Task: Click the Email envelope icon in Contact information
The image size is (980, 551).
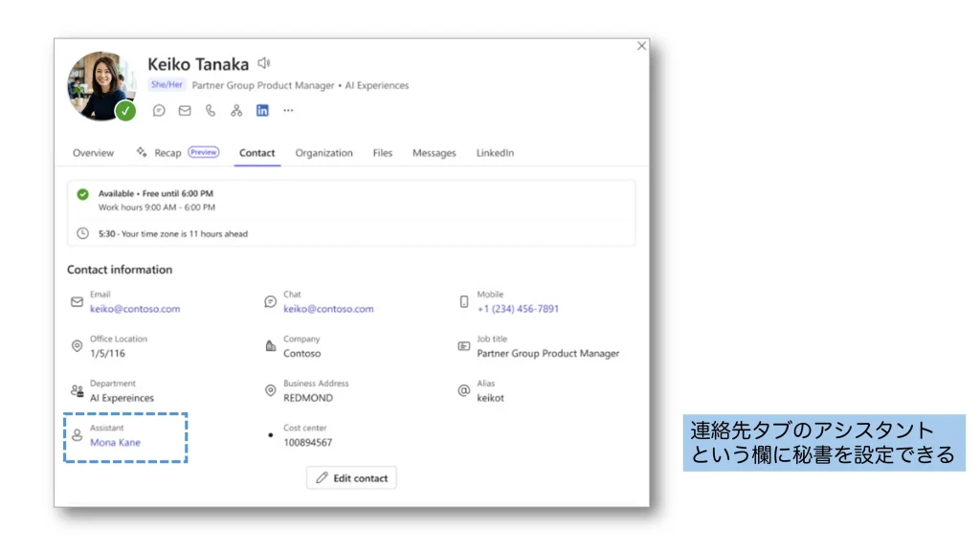Action: tap(77, 301)
